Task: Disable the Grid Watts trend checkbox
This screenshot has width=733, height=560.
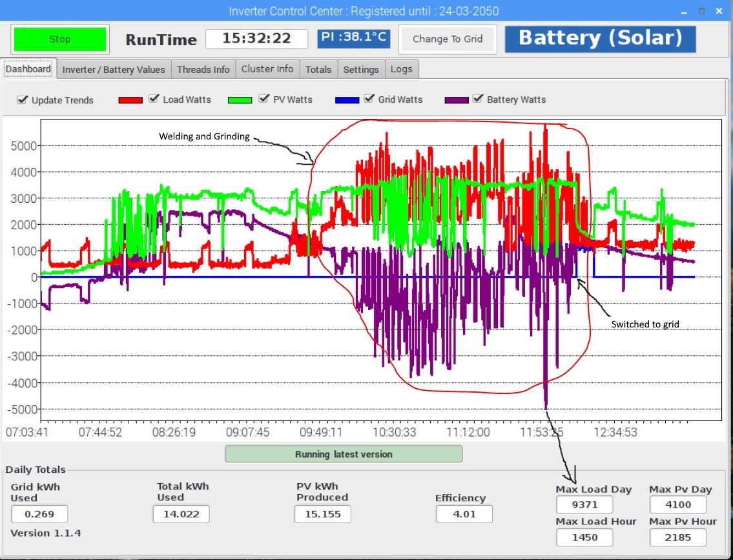Action: pyautogui.click(x=369, y=99)
